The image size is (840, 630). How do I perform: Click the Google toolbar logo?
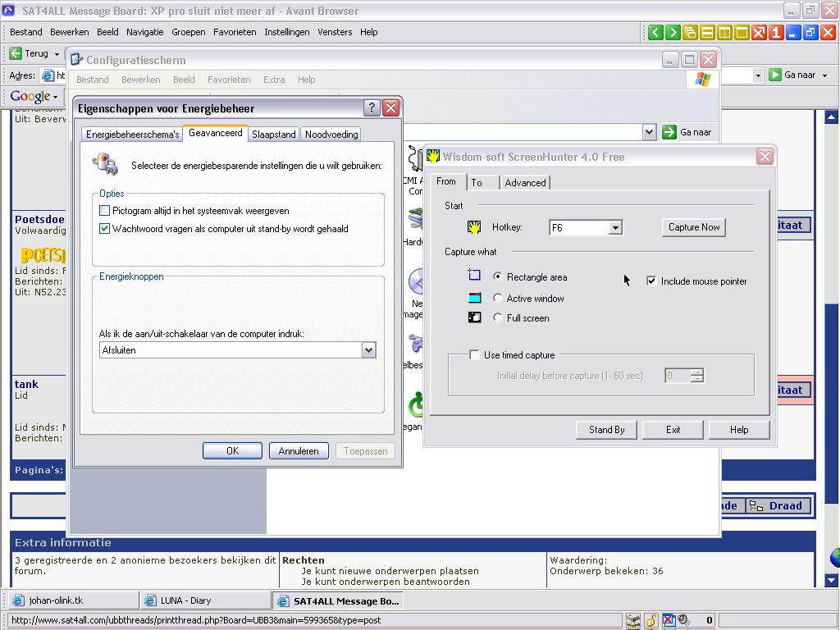tap(30, 97)
